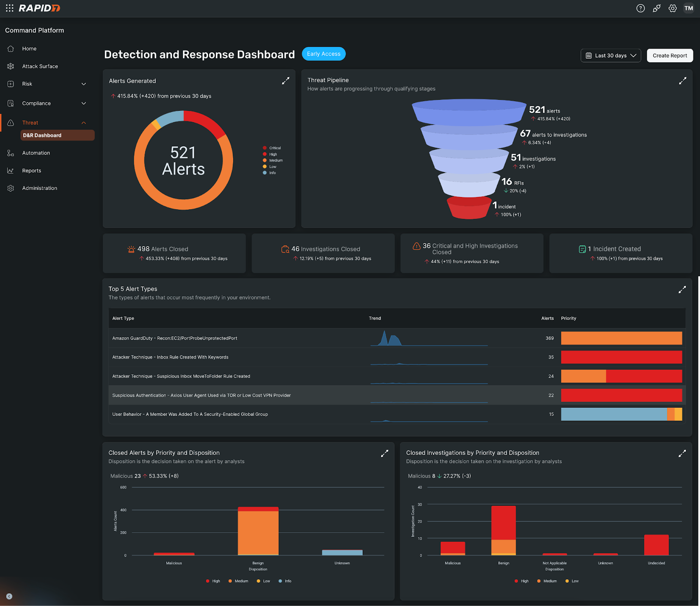Viewport: 700px width, 606px height.
Task: Click the API connections icon in top bar
Action: pos(656,8)
